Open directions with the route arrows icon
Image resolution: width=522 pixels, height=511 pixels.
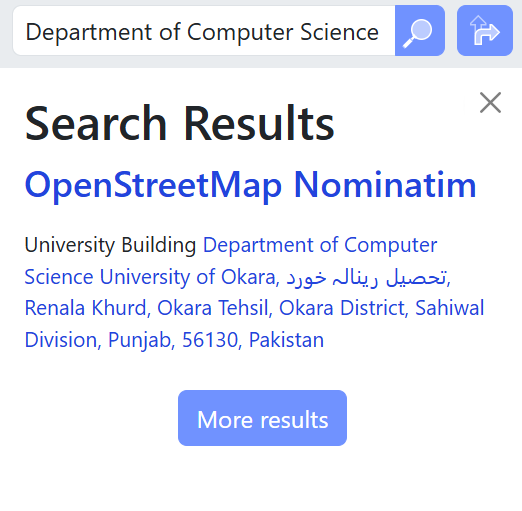(485, 31)
